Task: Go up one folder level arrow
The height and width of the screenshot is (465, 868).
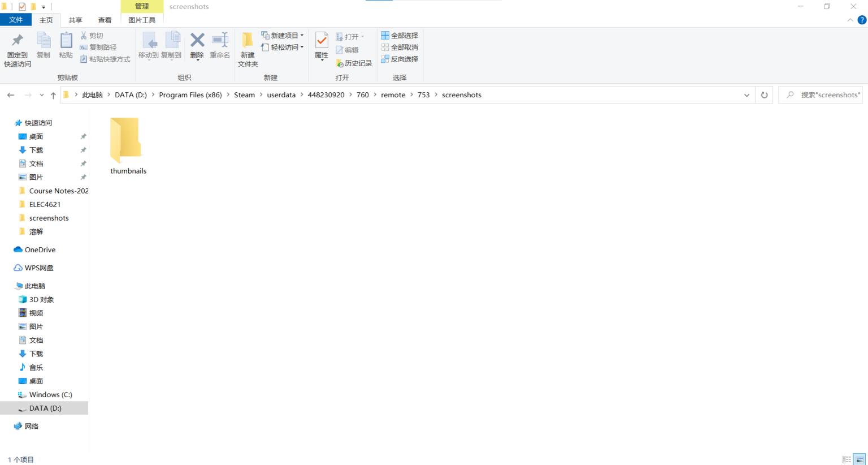Action: (53, 95)
